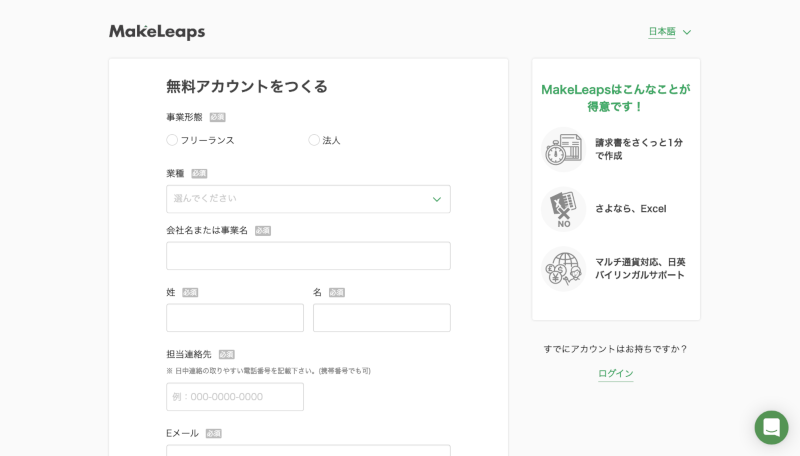
Task: Focus the 名 first name field
Action: (x=382, y=318)
